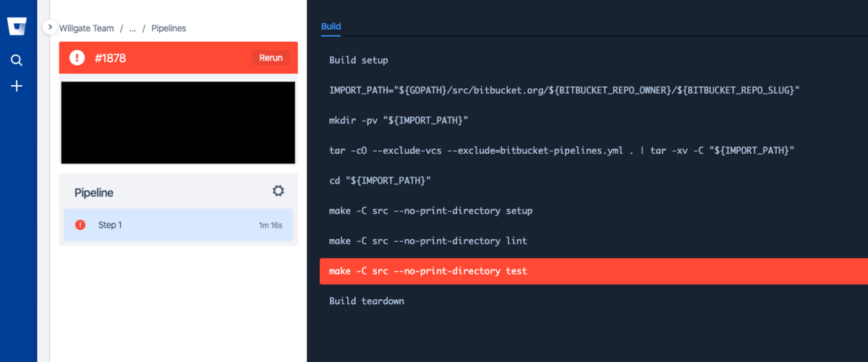868x362 pixels.
Task: Rerun the failed pipeline
Action: point(271,58)
